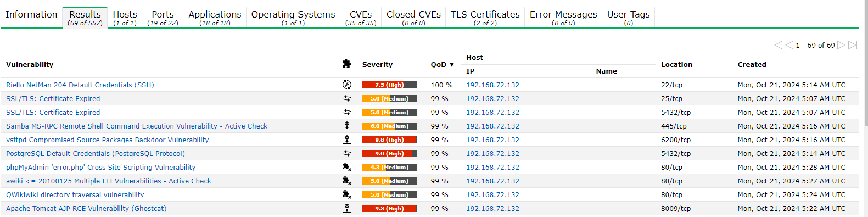Click solution icon for Apache Tomcat Ghostcat row
The height and width of the screenshot is (217, 868).
(346, 208)
